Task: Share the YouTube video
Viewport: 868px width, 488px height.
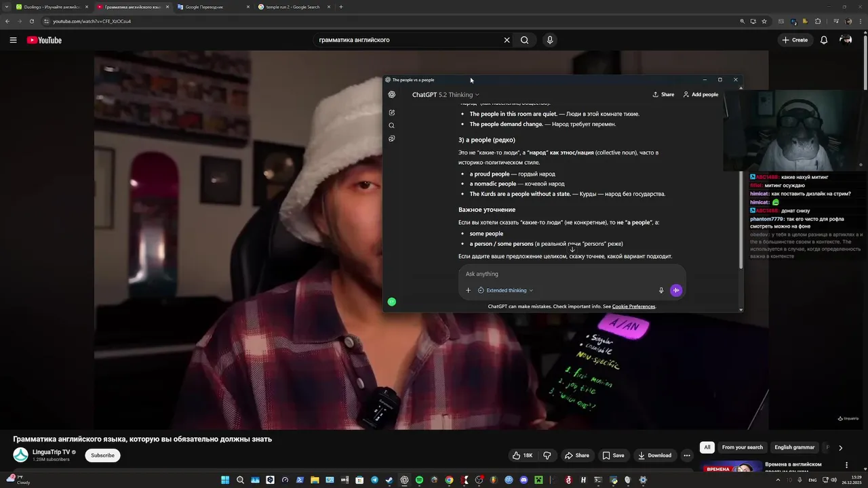Action: click(x=577, y=455)
